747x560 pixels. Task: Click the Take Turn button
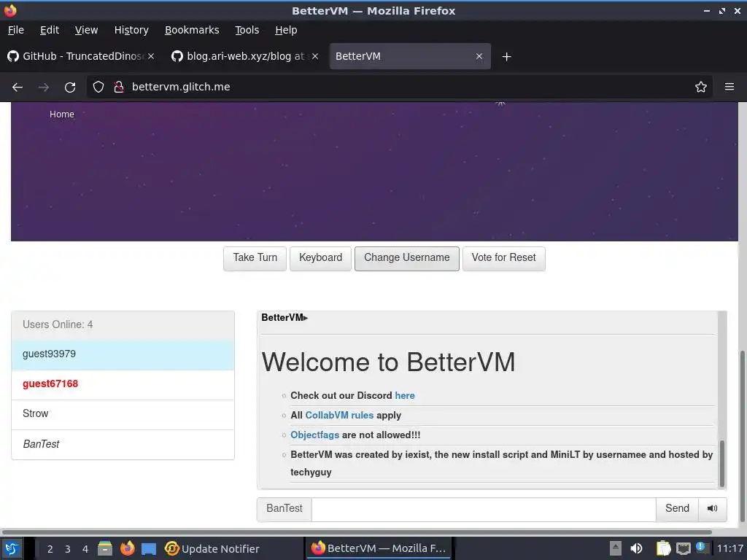(255, 258)
